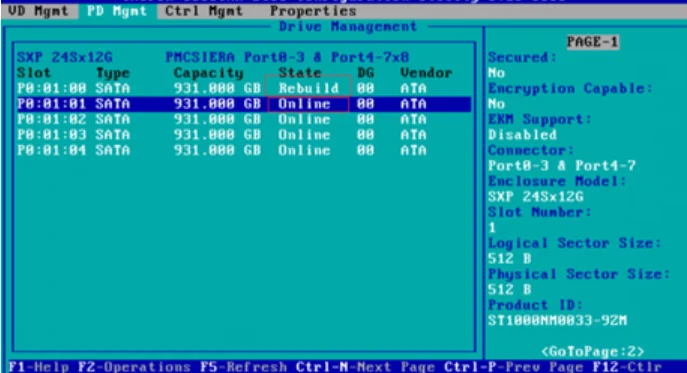Click F2-Operations in the bottom bar
The width and height of the screenshot is (687, 373).
pyautogui.click(x=134, y=367)
